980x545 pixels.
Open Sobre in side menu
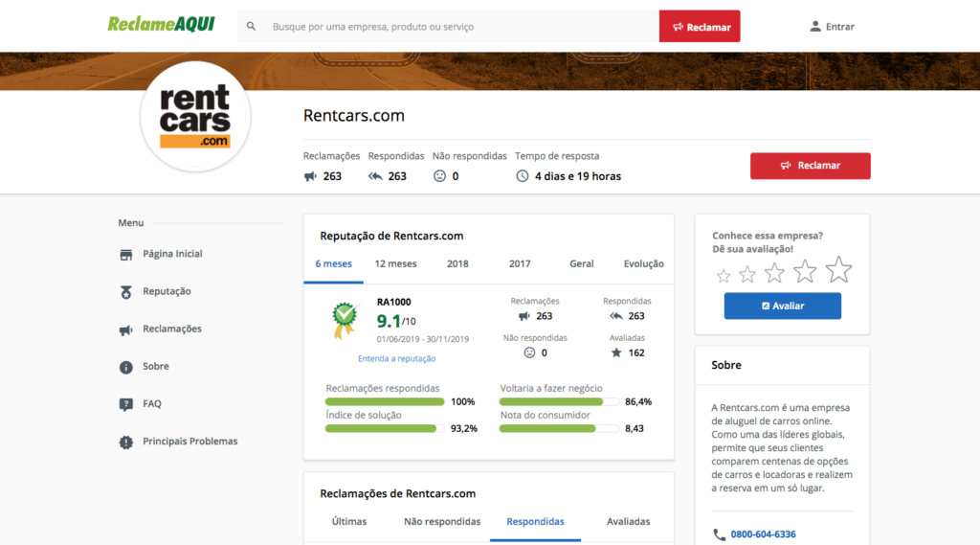click(x=156, y=367)
